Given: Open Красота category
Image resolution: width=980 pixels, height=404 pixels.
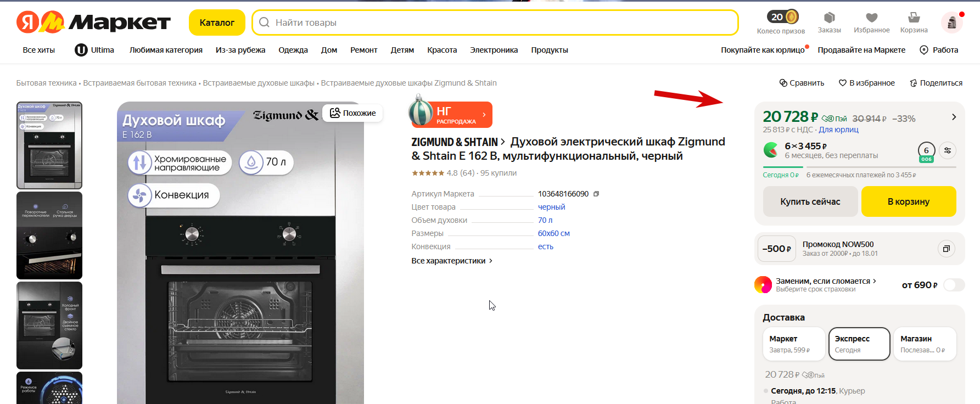Looking at the screenshot, I should click(x=442, y=50).
